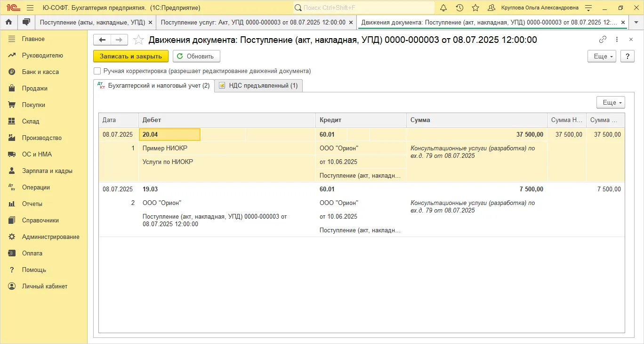
Task: Open Личный кабинет section
Action: tap(44, 286)
